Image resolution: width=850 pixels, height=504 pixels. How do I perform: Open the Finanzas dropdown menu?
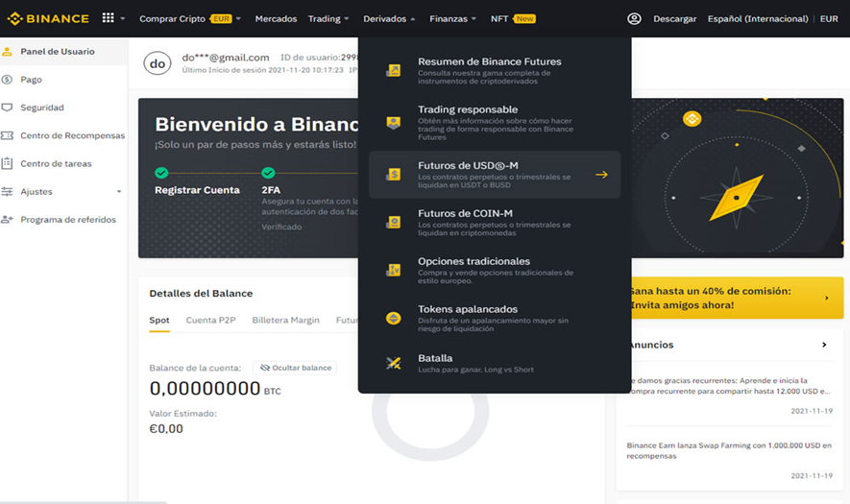452,18
